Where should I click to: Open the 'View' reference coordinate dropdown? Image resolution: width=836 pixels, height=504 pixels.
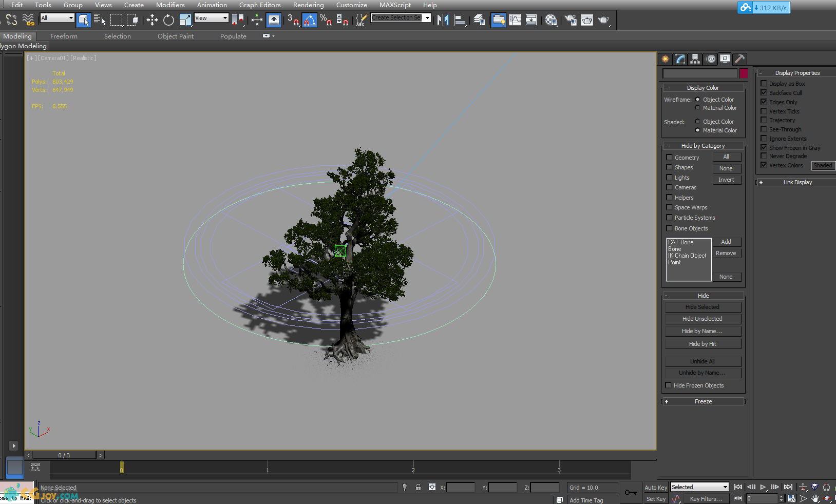pos(211,18)
